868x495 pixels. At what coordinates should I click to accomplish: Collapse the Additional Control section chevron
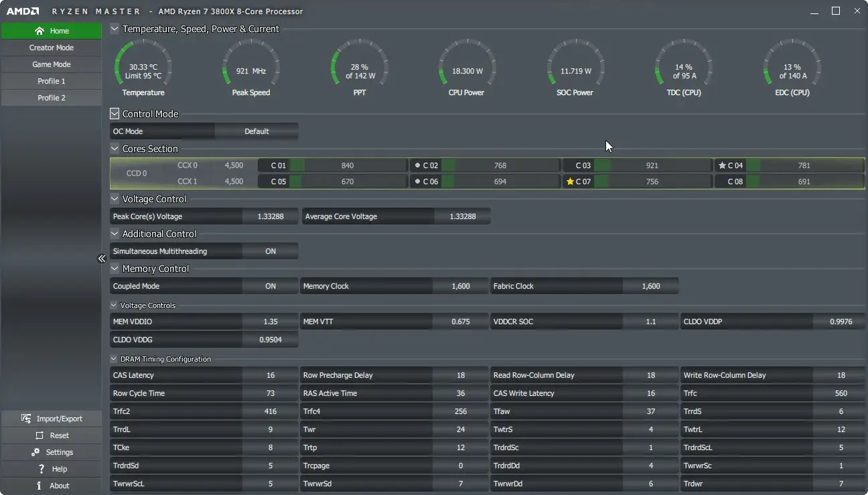(115, 234)
